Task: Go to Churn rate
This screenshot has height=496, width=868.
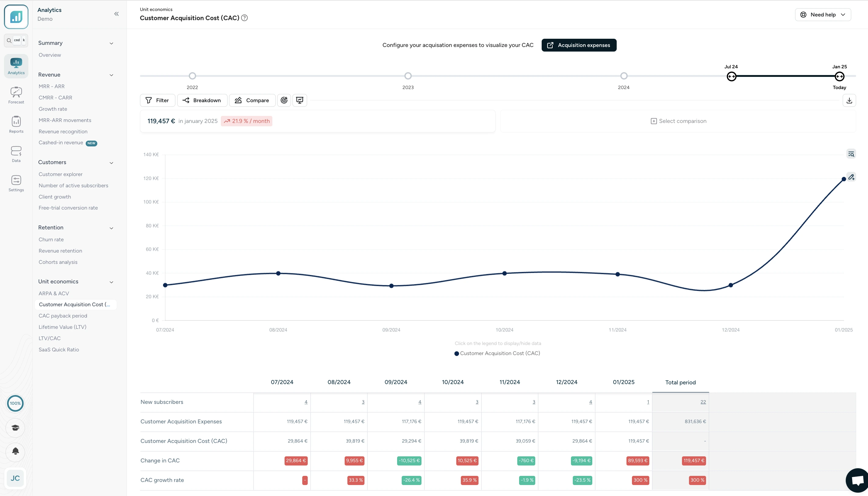Action: [x=51, y=239]
